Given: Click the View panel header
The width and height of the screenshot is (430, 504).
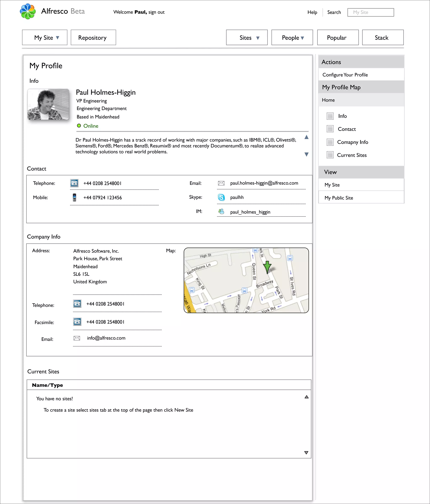Looking at the screenshot, I should tap(361, 172).
